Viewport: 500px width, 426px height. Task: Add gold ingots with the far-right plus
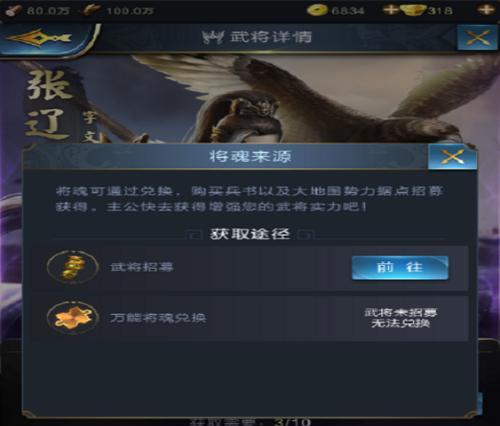pos(487,10)
